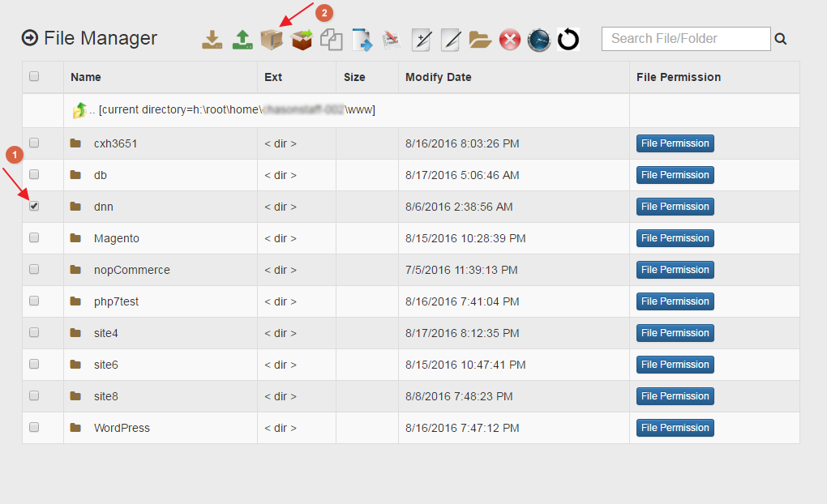Click File Permission button for site4
Screen dimensions: 827x504
675,332
